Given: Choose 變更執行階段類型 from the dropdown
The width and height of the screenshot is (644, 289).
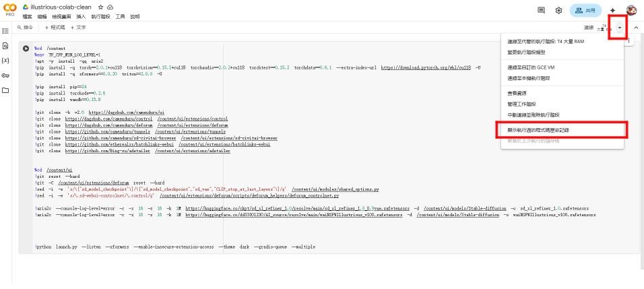Looking at the screenshot, I should tap(527, 52).
